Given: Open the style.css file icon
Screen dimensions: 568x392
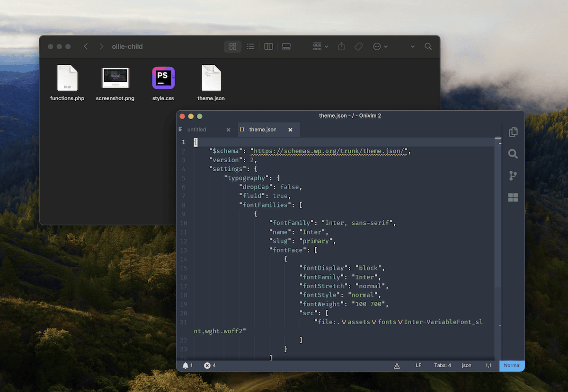Looking at the screenshot, I should click(x=163, y=77).
